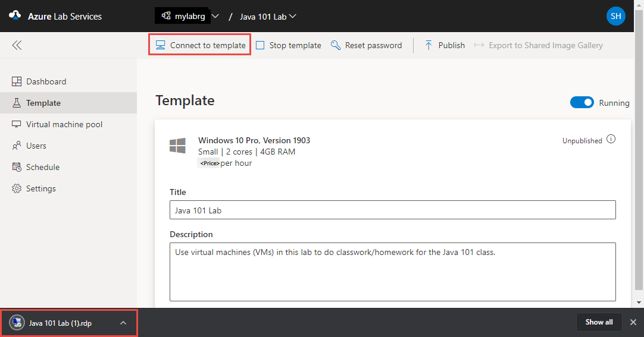Screen dimensions: 644x337
Task: Click the Unpublished info icon
Action: pyautogui.click(x=611, y=140)
